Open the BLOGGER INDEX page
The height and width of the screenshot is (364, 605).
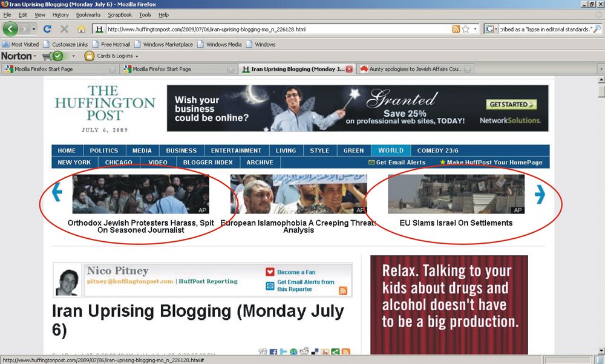pyautogui.click(x=208, y=162)
